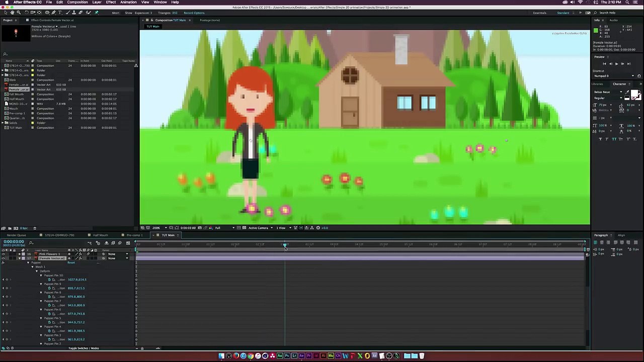This screenshot has width=644, height=362.
Task: Click the Record Options link
Action: (194, 13)
